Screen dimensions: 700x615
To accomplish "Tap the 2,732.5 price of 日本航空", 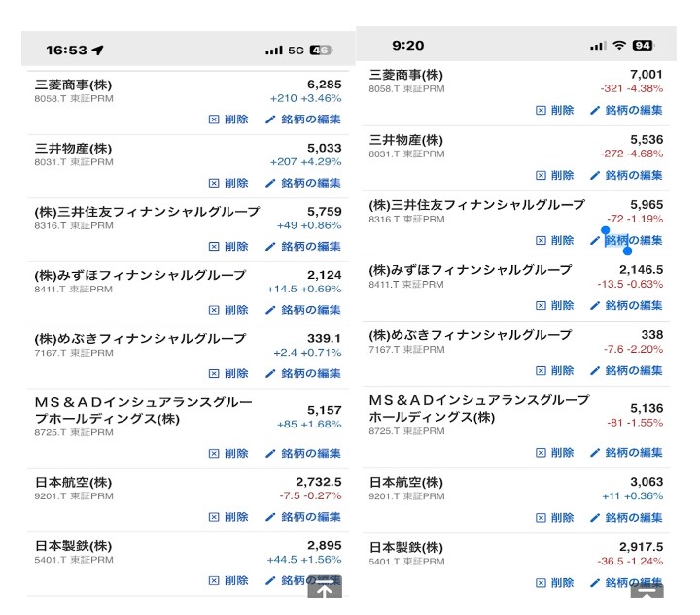I will coord(319,482).
